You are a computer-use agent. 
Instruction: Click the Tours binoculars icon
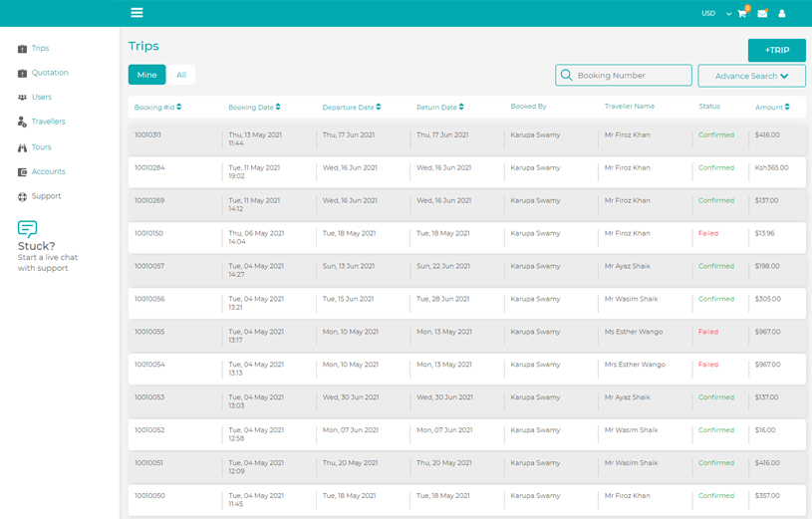pos(22,147)
